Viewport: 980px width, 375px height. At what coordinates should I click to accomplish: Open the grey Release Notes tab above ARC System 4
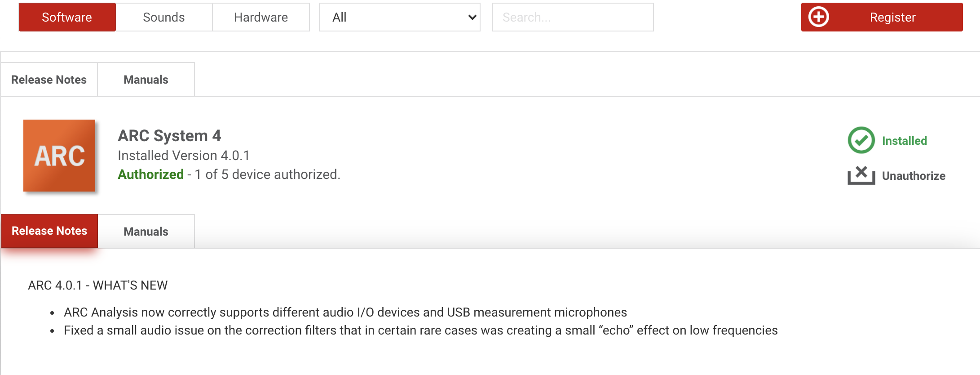[49, 80]
